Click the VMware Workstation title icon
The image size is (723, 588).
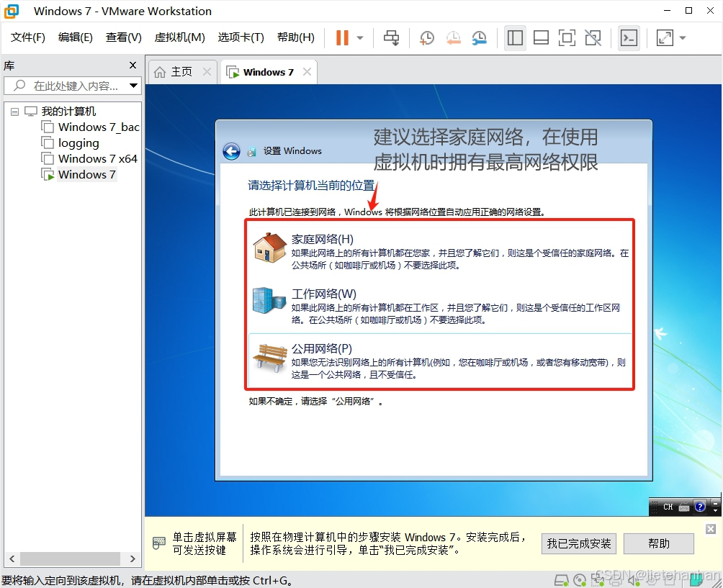tap(12, 11)
